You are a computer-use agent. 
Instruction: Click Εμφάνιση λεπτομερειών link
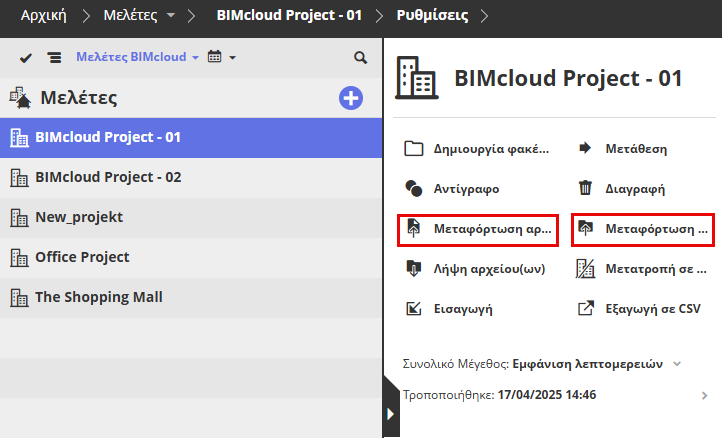[x=588, y=364]
